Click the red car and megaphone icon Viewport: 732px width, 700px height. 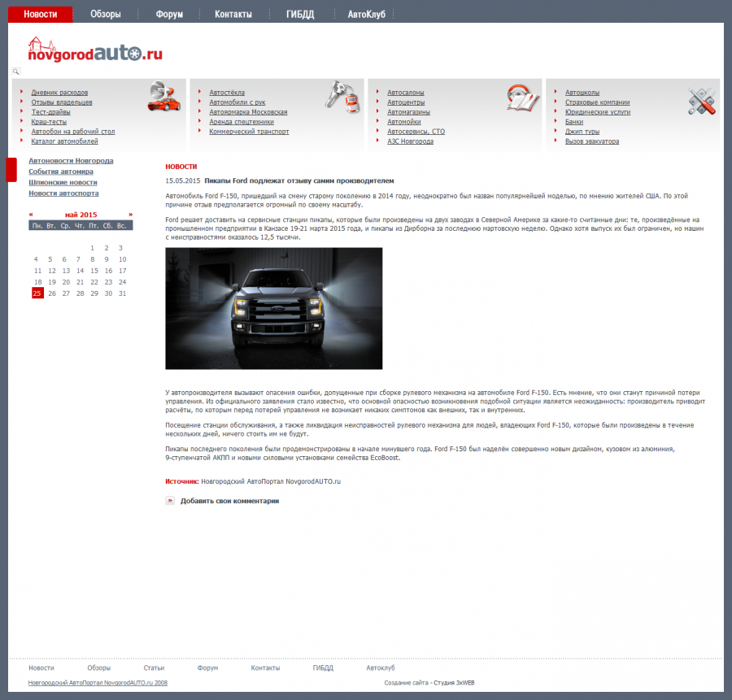click(163, 96)
